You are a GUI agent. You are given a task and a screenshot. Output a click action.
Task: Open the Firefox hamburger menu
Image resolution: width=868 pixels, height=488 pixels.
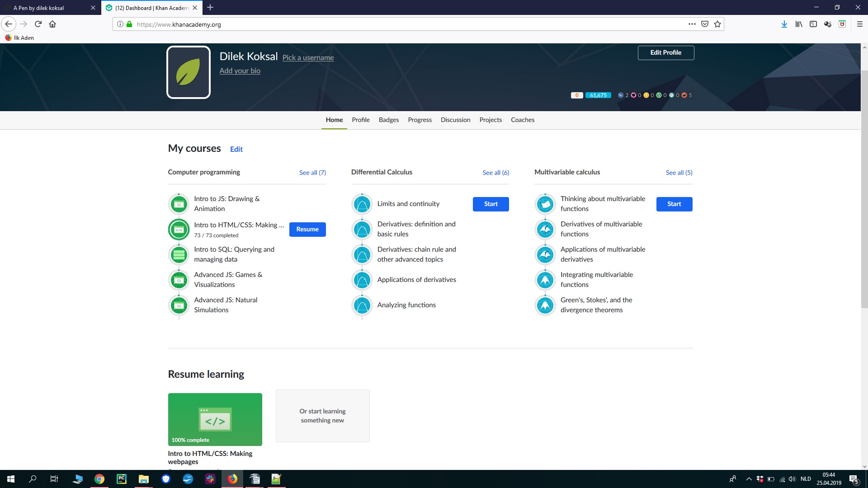pos(860,24)
